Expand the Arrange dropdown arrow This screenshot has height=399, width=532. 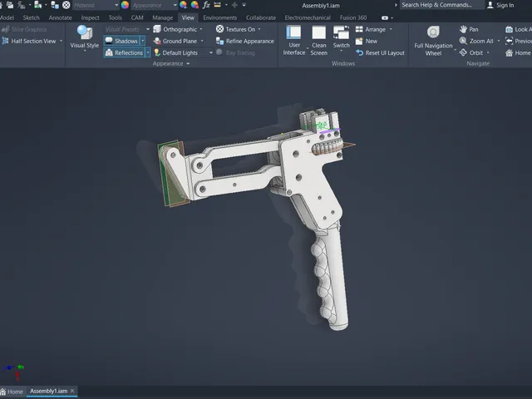[391, 29]
